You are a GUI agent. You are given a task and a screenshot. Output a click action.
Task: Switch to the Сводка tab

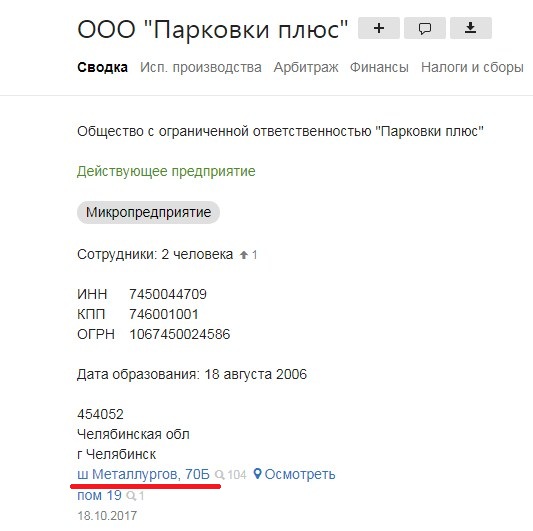(102, 67)
